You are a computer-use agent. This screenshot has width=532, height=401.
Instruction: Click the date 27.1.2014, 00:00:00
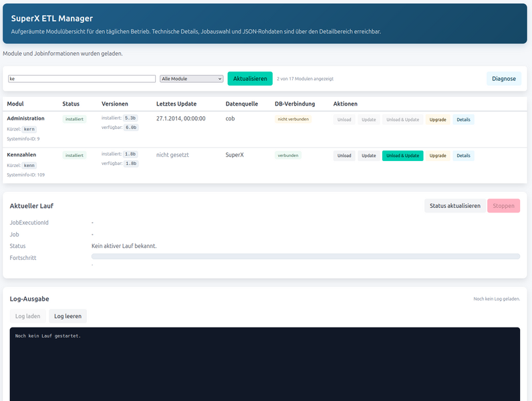[181, 118]
